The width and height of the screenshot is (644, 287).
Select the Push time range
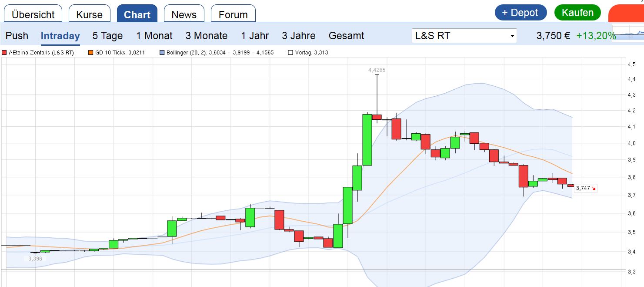17,36
